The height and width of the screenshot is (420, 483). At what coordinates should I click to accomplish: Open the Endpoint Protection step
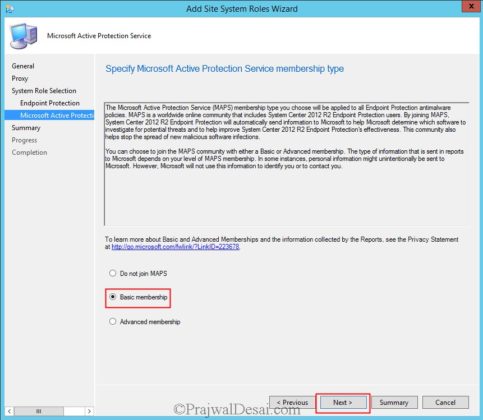[50, 103]
